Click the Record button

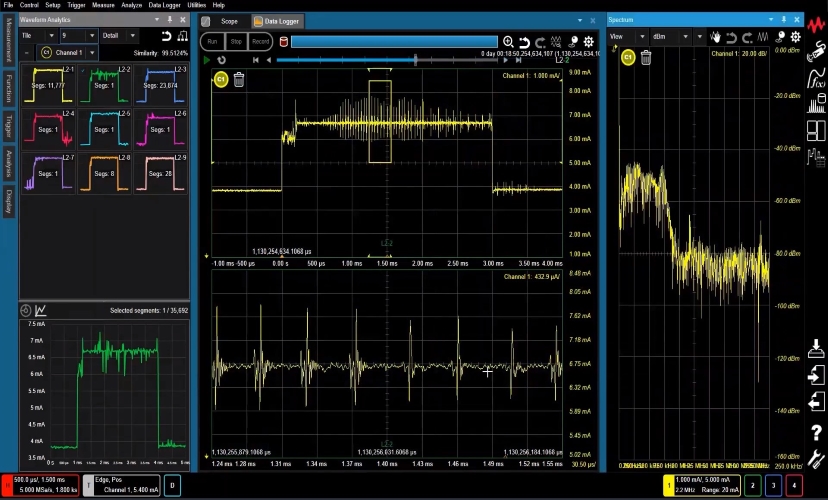pyautogui.click(x=260, y=42)
